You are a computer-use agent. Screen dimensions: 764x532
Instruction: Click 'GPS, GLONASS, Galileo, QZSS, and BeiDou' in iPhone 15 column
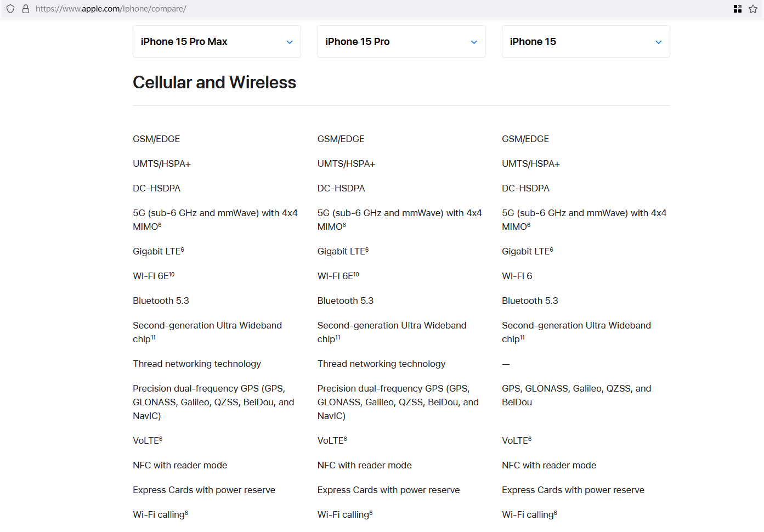point(576,395)
